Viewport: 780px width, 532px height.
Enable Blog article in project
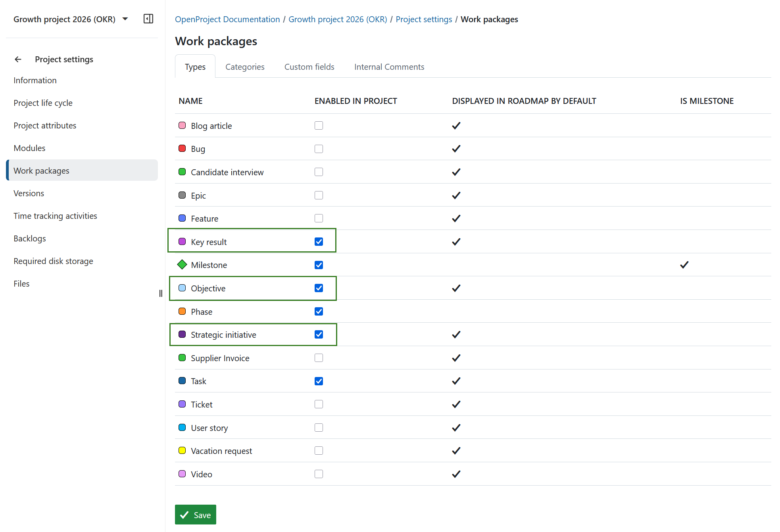[319, 125]
